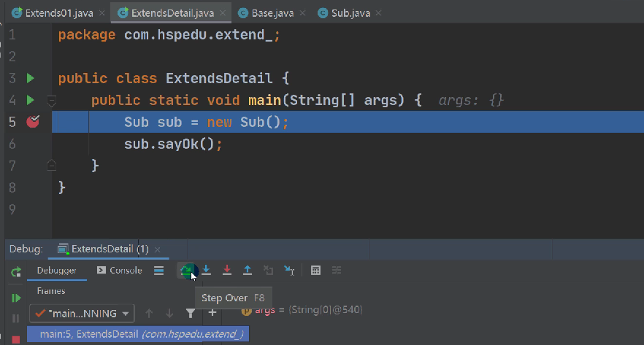Close the Extends01.java tab

click(x=102, y=13)
